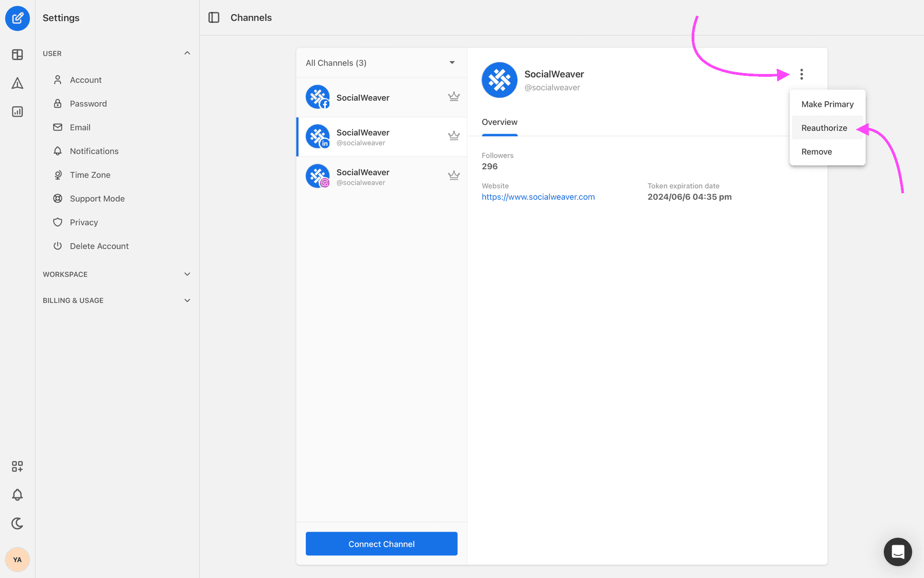Viewport: 924px width, 578px height.
Task: Select the Instagram SocialWeaver channel row
Action: coord(381,176)
